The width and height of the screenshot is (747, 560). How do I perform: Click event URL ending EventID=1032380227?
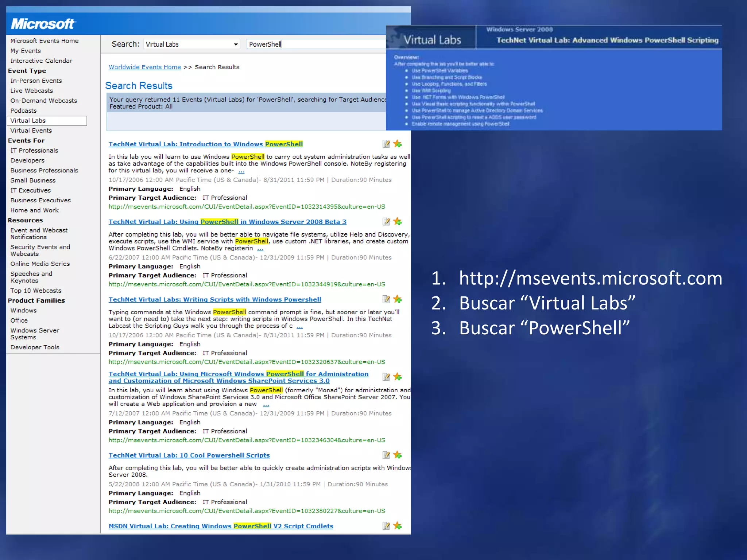[x=247, y=511]
